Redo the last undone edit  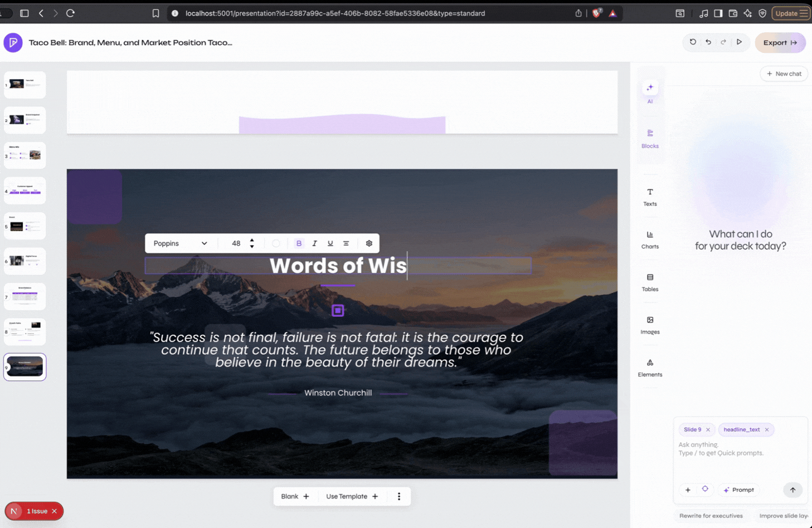point(723,42)
